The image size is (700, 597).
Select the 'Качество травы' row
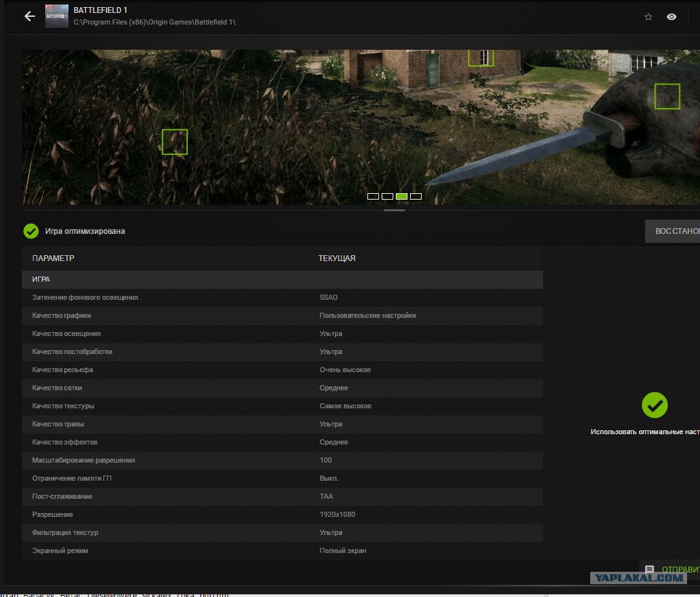pyautogui.click(x=283, y=424)
